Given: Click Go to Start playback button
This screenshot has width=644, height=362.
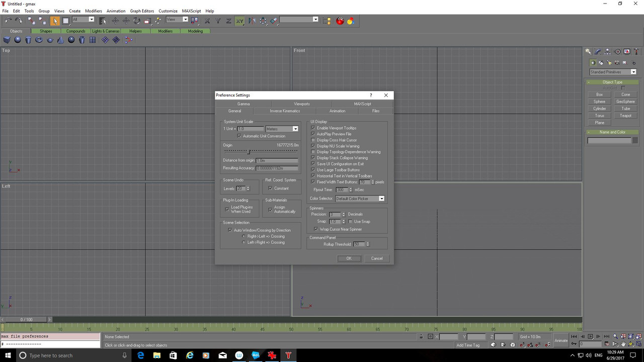Looking at the screenshot, I should point(574,336).
